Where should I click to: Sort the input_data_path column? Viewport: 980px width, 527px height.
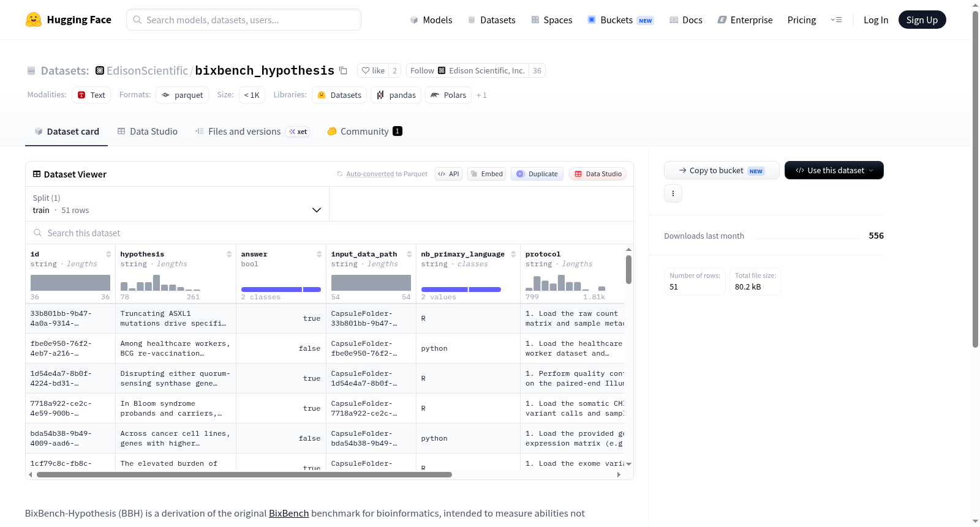coord(409,254)
